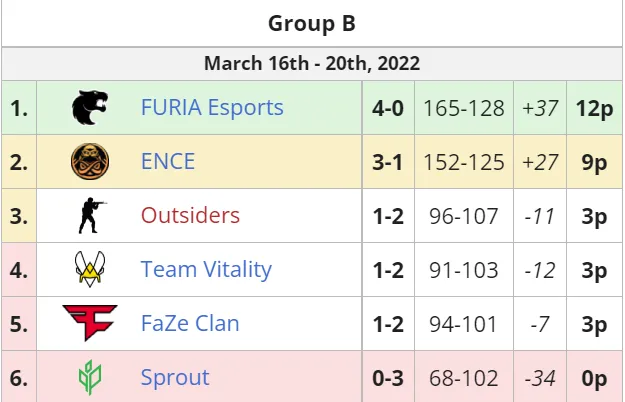This screenshot has height=402, width=625.
Task: Click the Sprout green leaf logo
Action: pyautogui.click(x=90, y=377)
